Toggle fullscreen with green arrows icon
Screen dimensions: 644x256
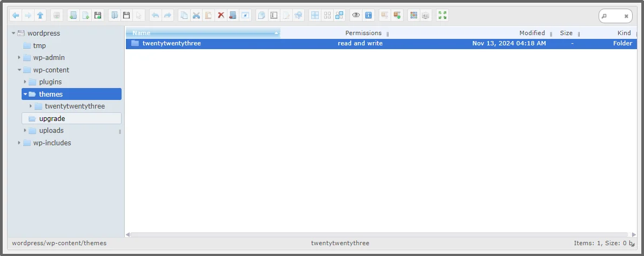point(442,16)
